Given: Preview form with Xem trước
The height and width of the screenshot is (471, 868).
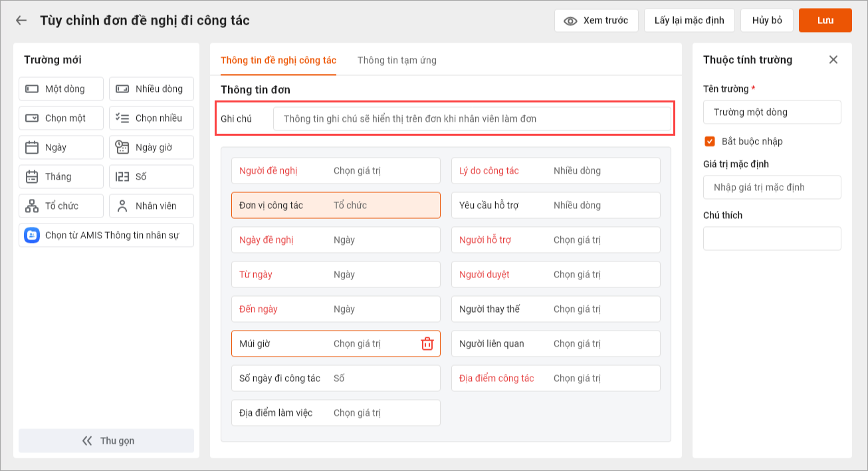Looking at the screenshot, I should coord(596,21).
